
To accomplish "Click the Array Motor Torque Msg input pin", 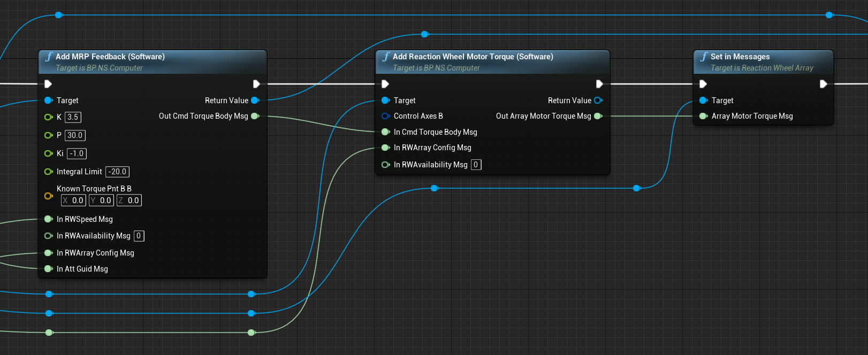I will pyautogui.click(x=703, y=116).
